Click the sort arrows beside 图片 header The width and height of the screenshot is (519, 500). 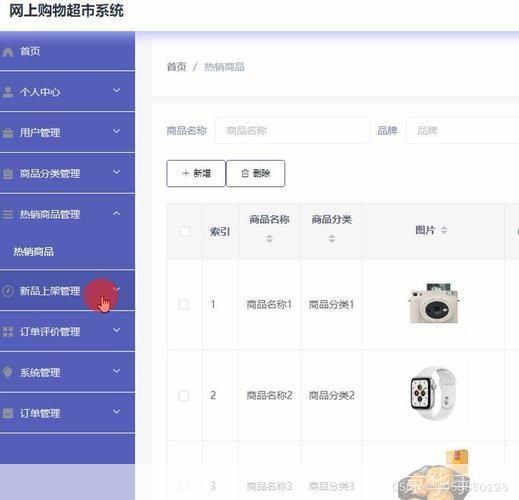pos(444,230)
